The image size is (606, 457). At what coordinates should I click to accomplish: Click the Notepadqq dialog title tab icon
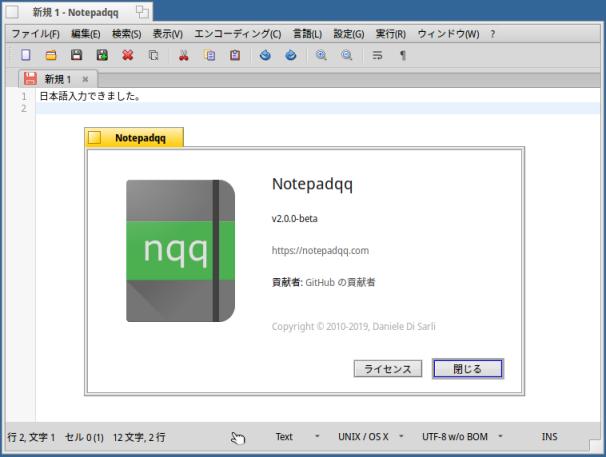pos(94,137)
